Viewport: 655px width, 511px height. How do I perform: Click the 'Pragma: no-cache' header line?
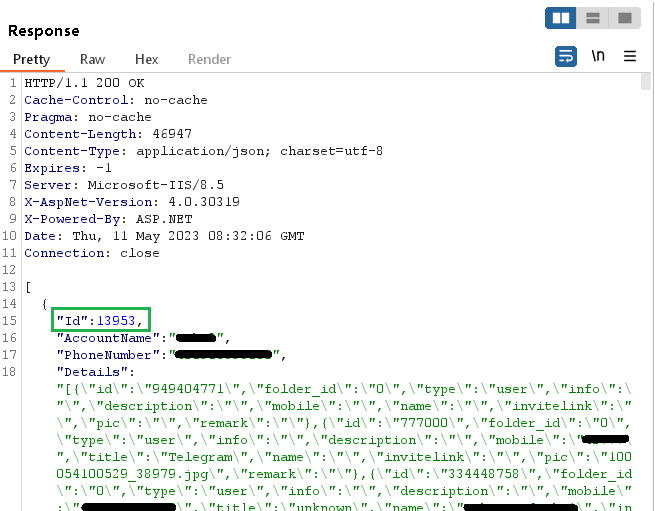click(88, 117)
